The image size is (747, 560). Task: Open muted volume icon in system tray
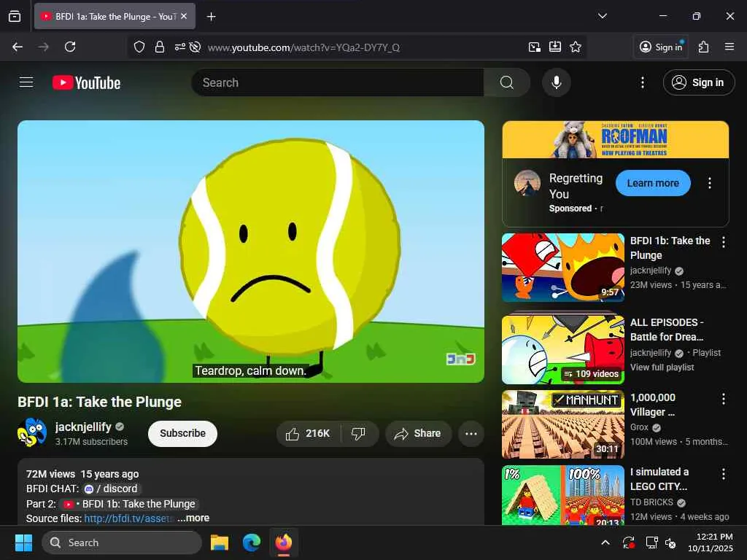tap(671, 542)
